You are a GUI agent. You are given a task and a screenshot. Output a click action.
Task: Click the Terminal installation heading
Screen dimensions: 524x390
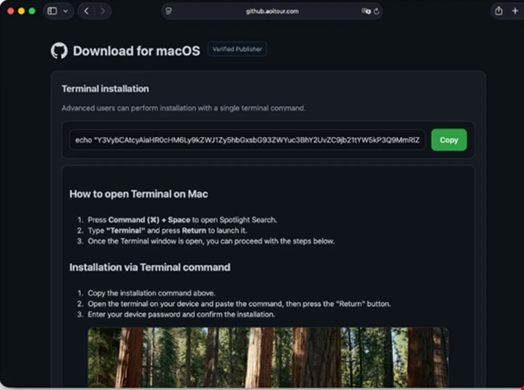point(105,89)
